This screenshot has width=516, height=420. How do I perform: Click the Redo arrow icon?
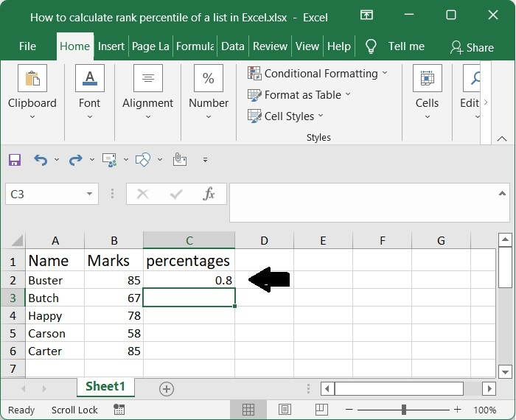coord(74,160)
